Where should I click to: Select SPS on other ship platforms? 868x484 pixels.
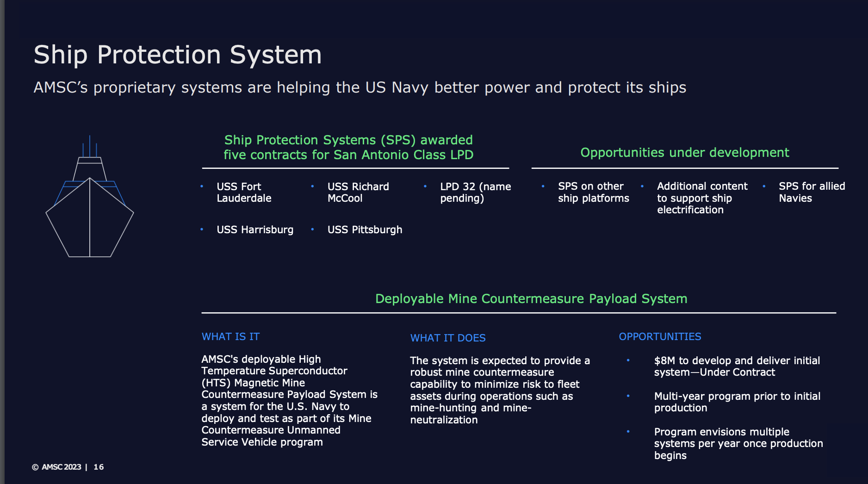(593, 192)
